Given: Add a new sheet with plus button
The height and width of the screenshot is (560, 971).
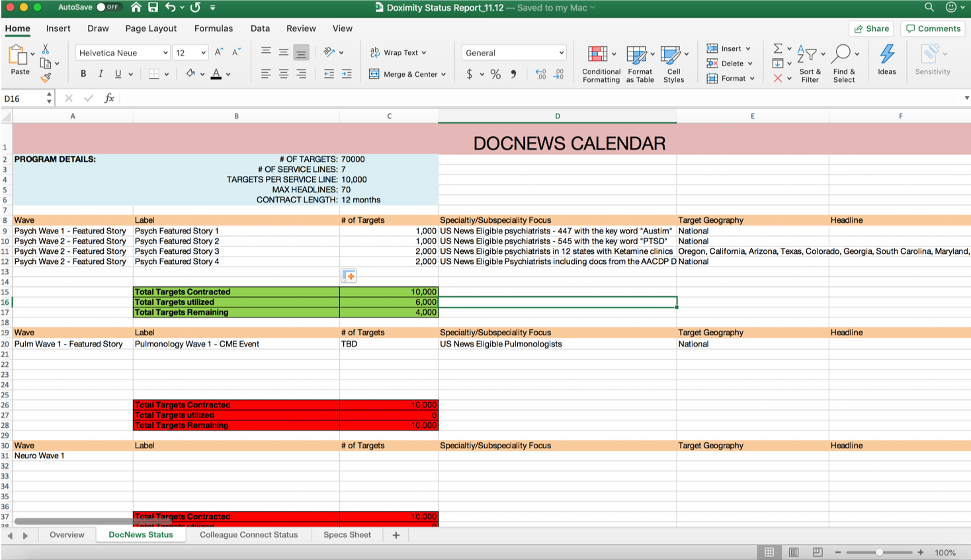Looking at the screenshot, I should [x=396, y=535].
